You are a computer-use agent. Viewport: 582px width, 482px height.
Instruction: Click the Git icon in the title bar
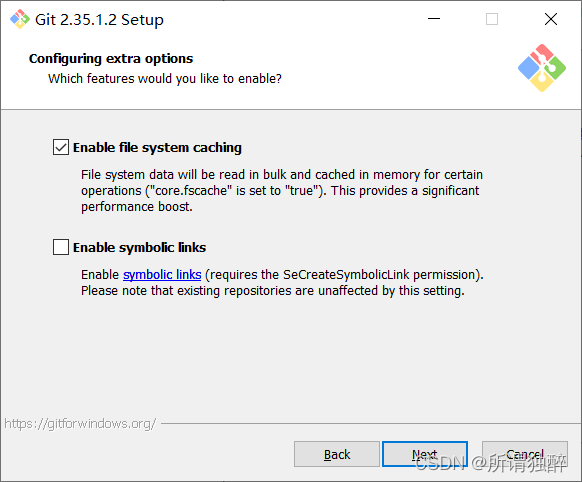coord(20,19)
